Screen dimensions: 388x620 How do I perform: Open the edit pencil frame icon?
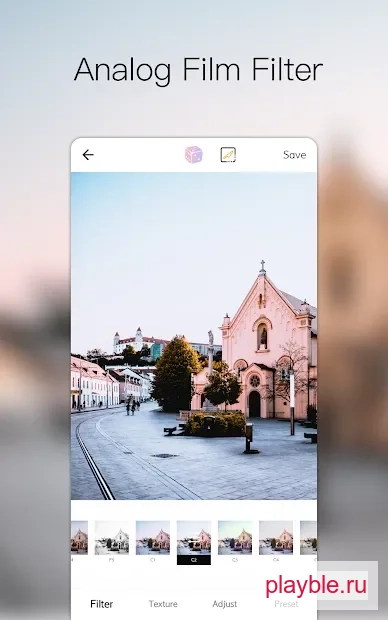(228, 155)
